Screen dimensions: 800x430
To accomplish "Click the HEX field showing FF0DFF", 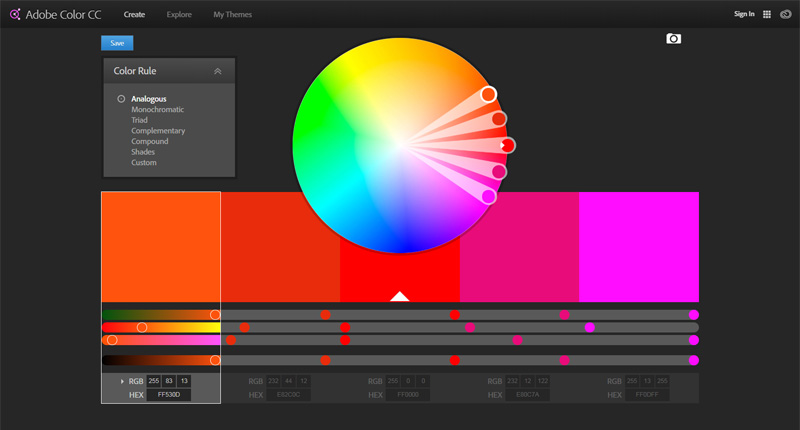I will (647, 395).
